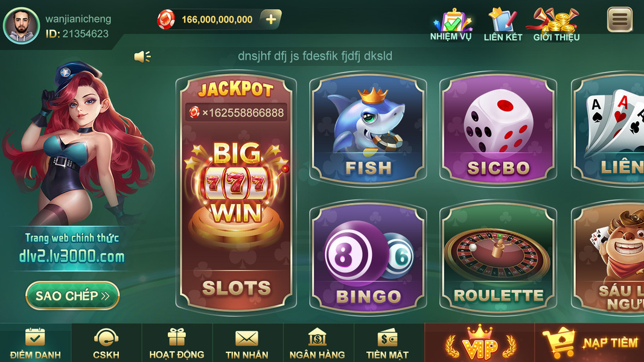The width and height of the screenshot is (644, 362).
Task: Click the Sao Chép copy button
Action: click(x=72, y=296)
